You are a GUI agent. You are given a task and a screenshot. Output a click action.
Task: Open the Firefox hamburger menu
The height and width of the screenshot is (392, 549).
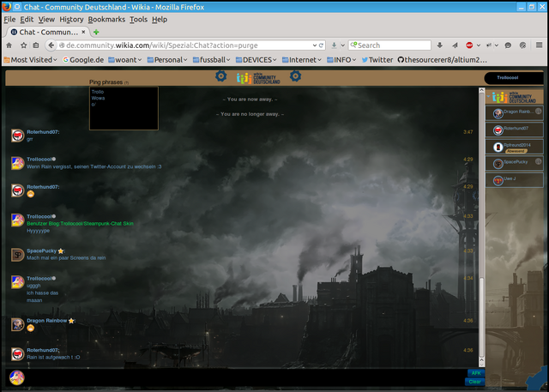point(540,45)
